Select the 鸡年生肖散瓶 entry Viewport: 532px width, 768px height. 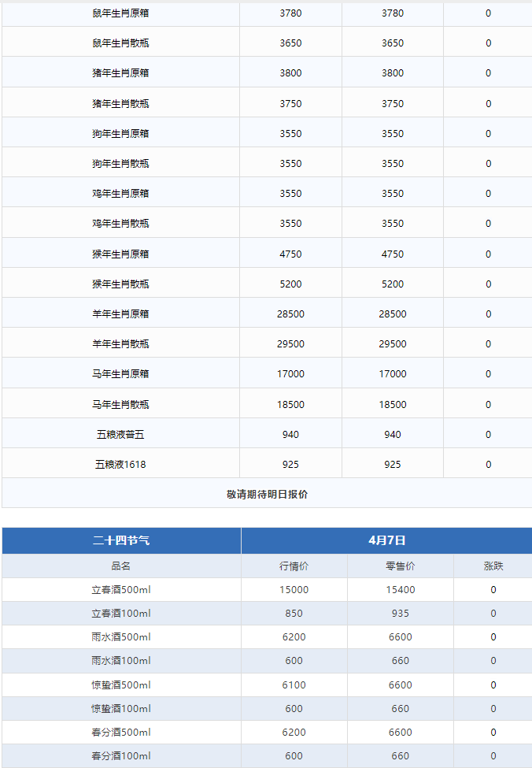120,224
